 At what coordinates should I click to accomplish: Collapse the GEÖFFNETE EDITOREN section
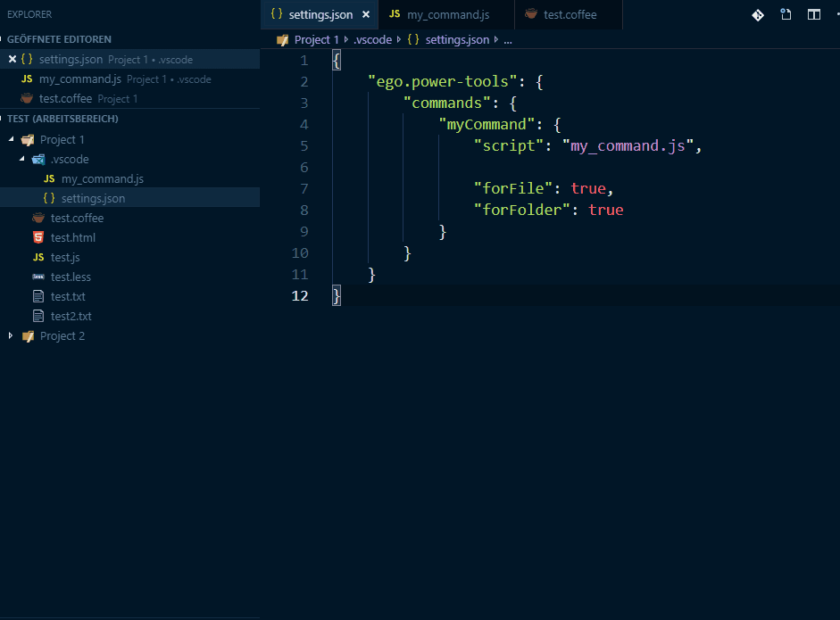tap(59, 39)
